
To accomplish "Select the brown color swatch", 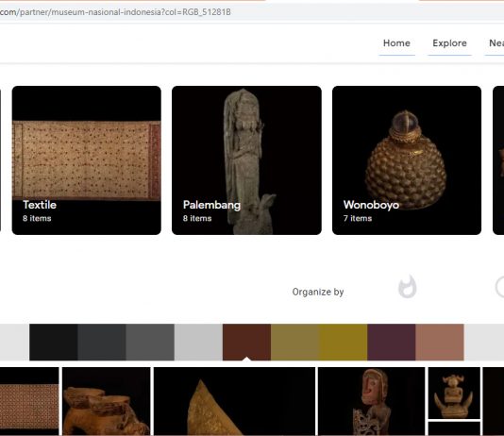I will (x=247, y=343).
